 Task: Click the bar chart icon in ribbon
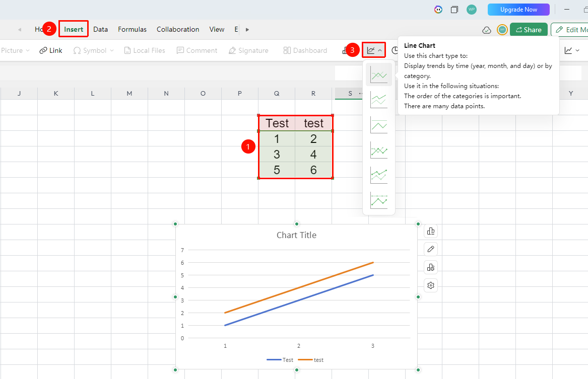tap(344, 50)
